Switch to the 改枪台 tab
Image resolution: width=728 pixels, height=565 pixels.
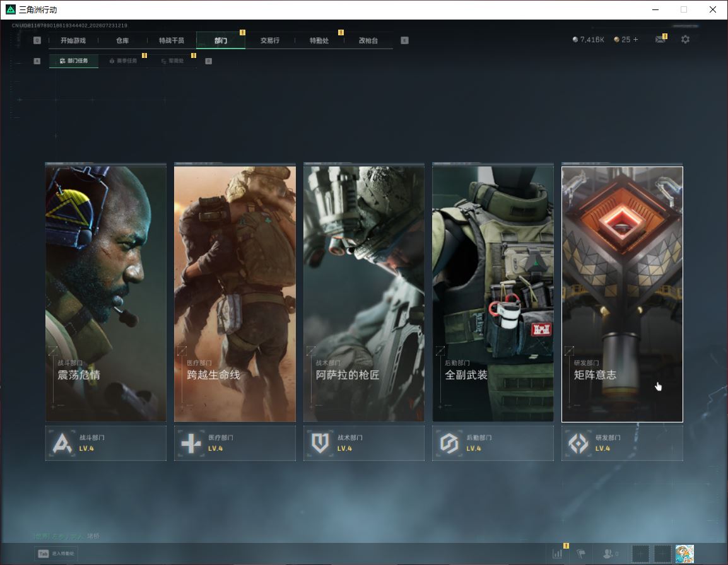tap(368, 40)
